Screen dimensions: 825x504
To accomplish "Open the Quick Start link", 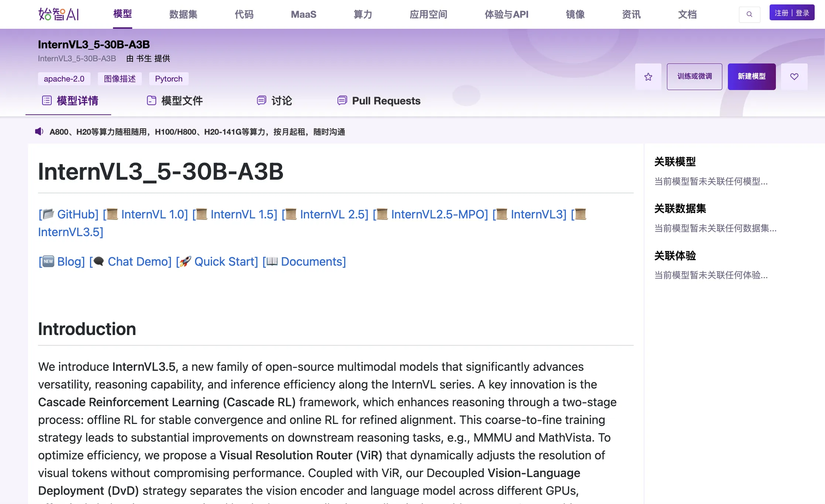I will (226, 262).
